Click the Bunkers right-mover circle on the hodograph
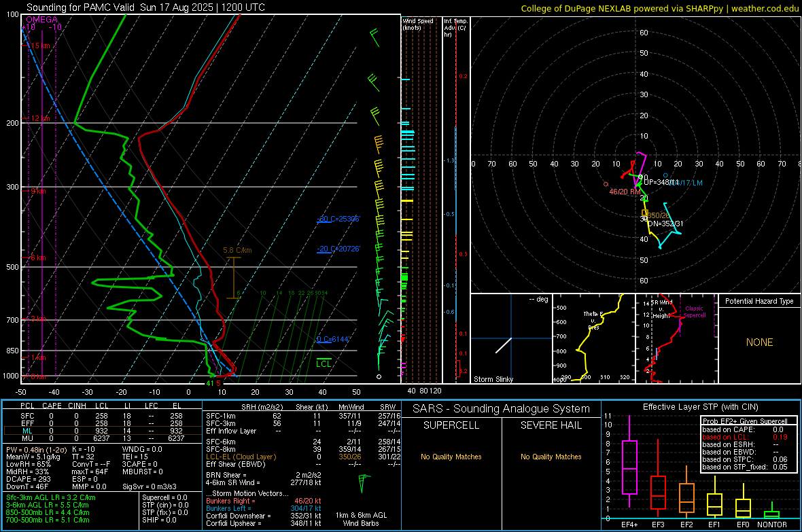This screenshot has height=532, width=802. tap(606, 184)
